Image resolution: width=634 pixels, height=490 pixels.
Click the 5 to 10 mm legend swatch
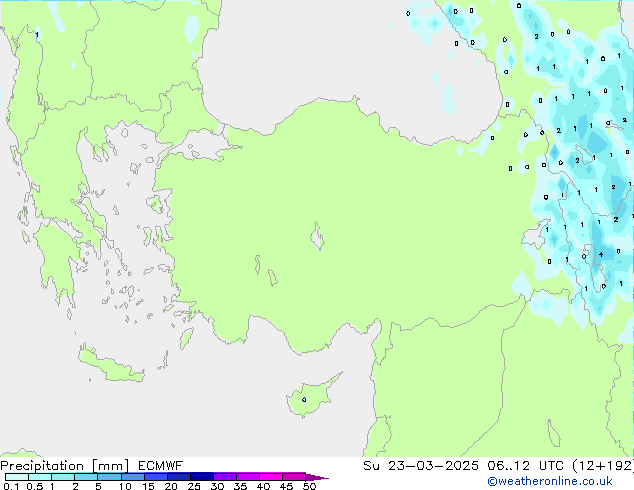109,477
